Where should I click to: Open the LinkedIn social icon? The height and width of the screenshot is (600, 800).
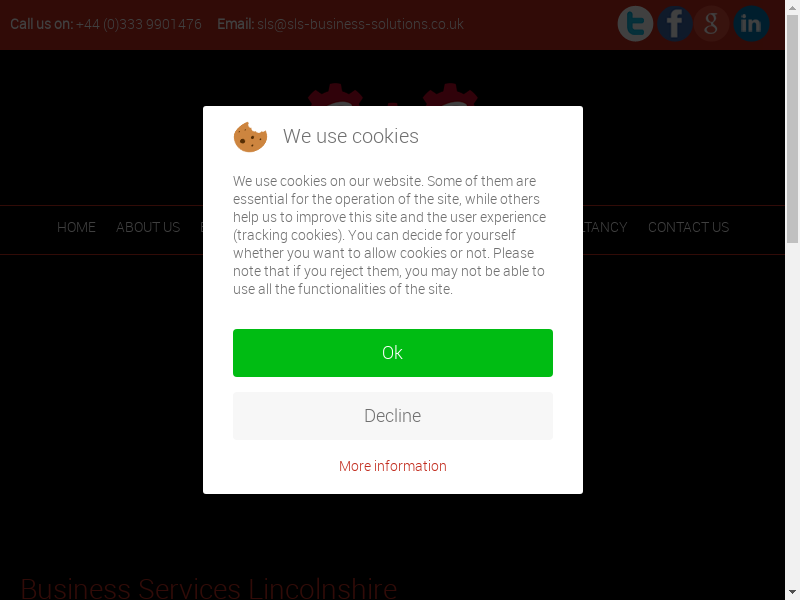coord(751,23)
